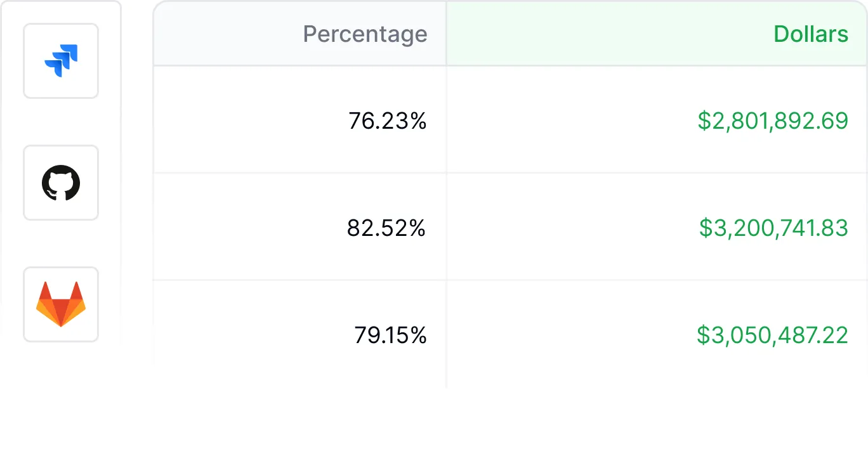868x449 pixels.
Task: Click sidebar gap between Jira and GitHub tiles
Action: 61,122
